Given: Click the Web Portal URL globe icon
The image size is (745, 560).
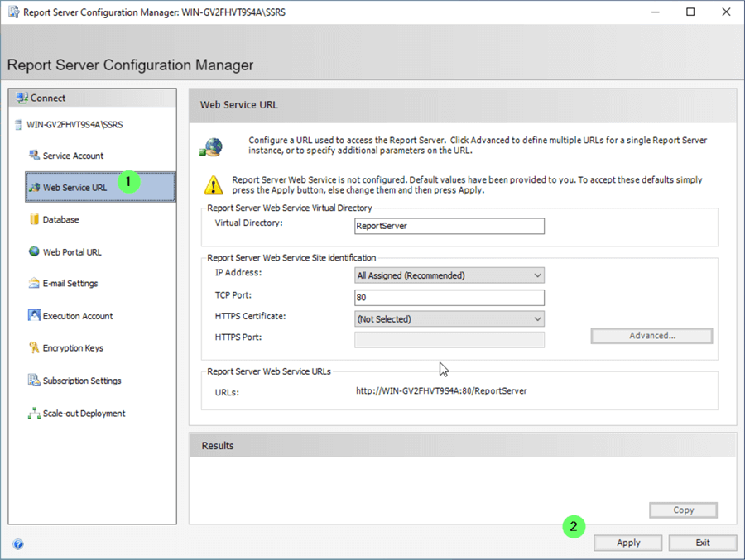Looking at the screenshot, I should [34, 252].
